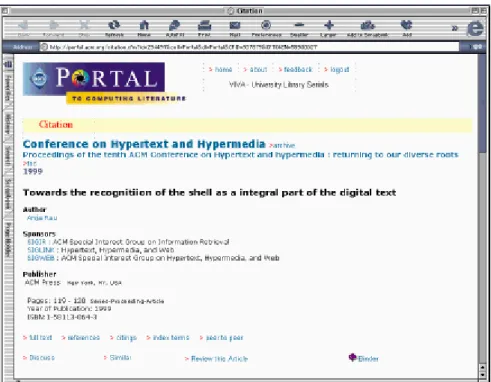Open the SIGLINK sponsor link
Viewport: 491px width, 382px height.
[x=40, y=250]
